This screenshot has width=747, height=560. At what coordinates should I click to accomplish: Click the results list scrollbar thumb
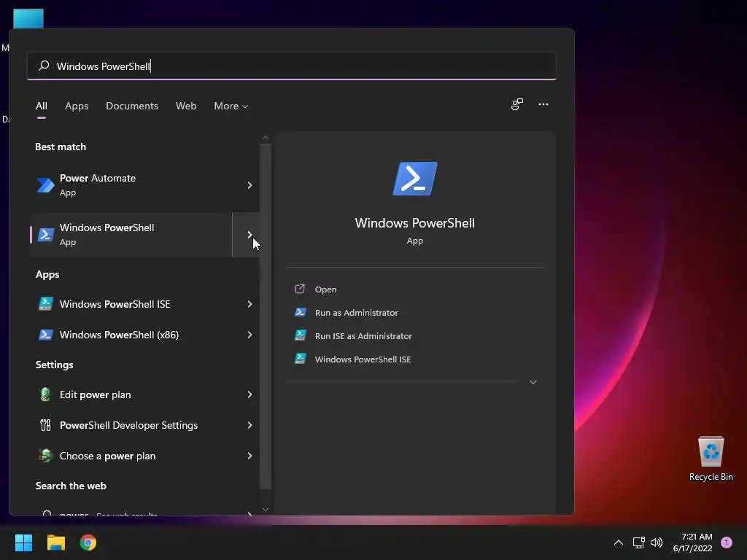point(266,316)
